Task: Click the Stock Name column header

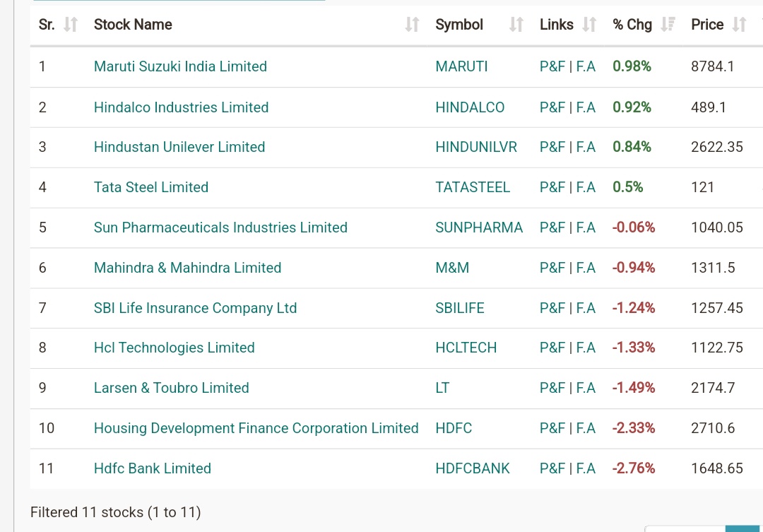Action: click(x=133, y=24)
